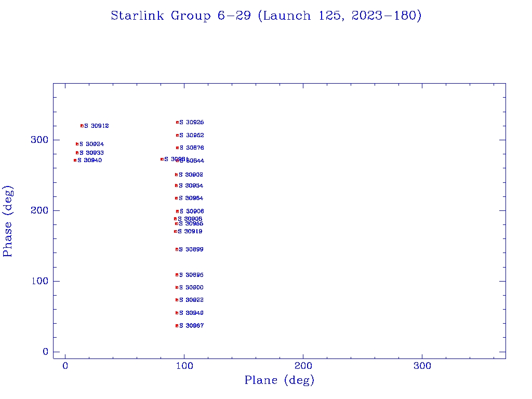Select the red marker beside S 30967
Image resolution: width=532 pixels, height=399 pixels.
click(x=177, y=326)
